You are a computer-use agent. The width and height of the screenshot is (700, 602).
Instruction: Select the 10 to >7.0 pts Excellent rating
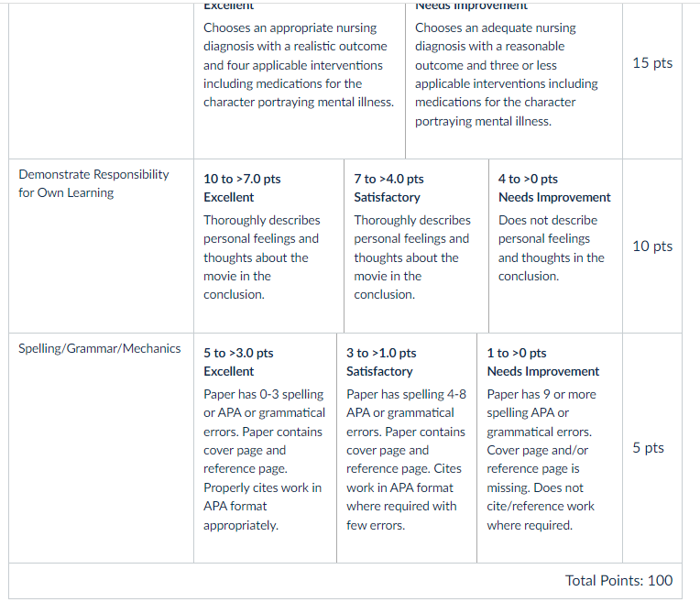(268, 246)
